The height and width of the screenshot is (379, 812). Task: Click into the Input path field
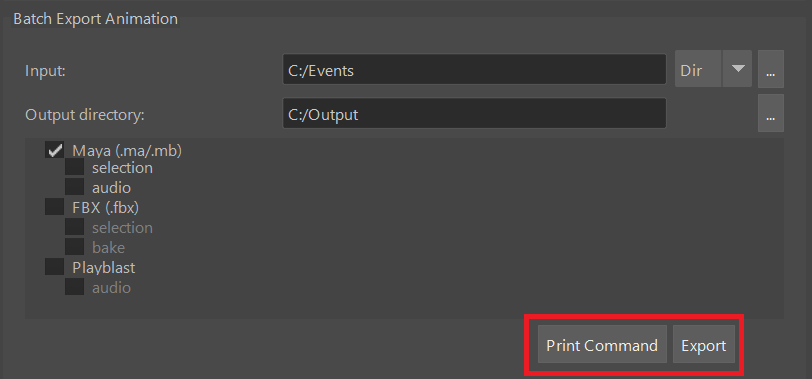[x=474, y=69]
